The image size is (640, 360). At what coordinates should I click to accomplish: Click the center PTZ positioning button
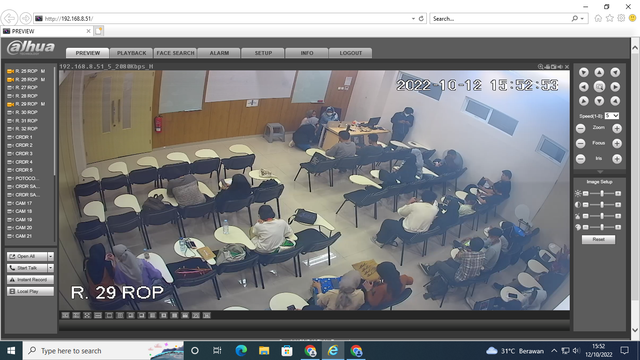tap(599, 87)
